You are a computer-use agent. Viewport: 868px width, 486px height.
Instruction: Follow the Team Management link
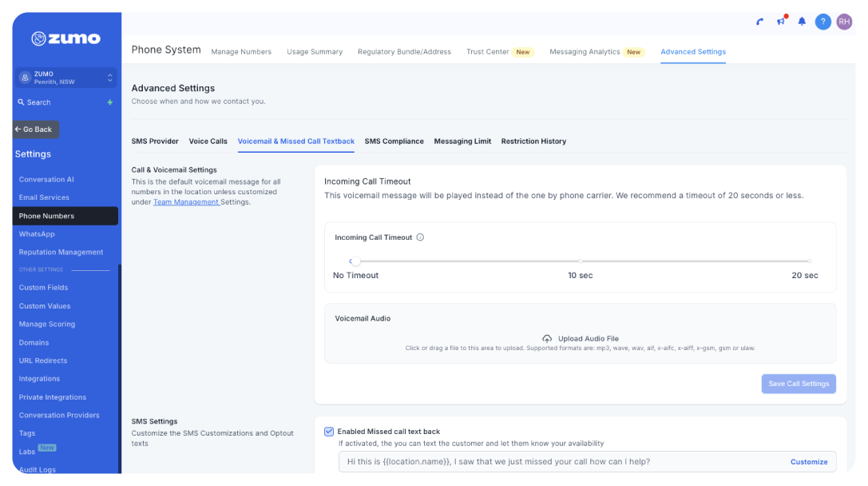(x=186, y=202)
